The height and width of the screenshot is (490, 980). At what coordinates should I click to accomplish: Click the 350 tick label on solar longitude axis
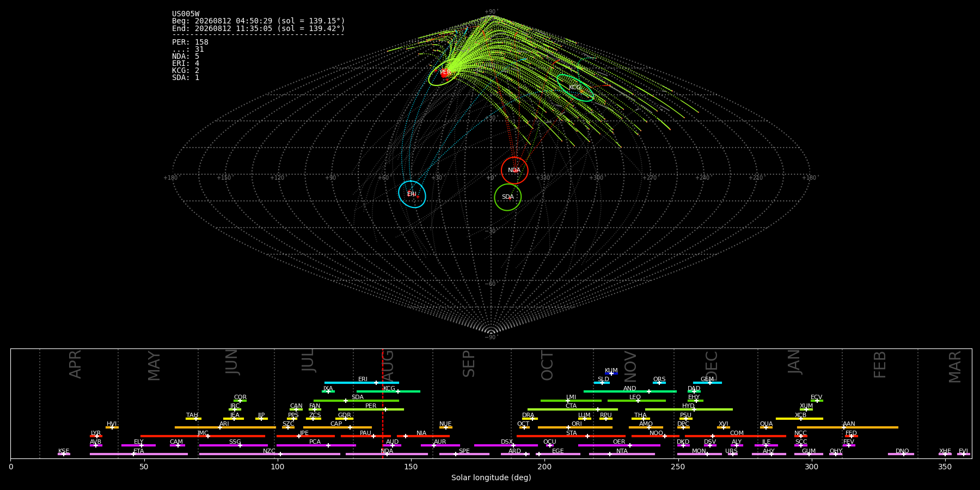(x=945, y=467)
